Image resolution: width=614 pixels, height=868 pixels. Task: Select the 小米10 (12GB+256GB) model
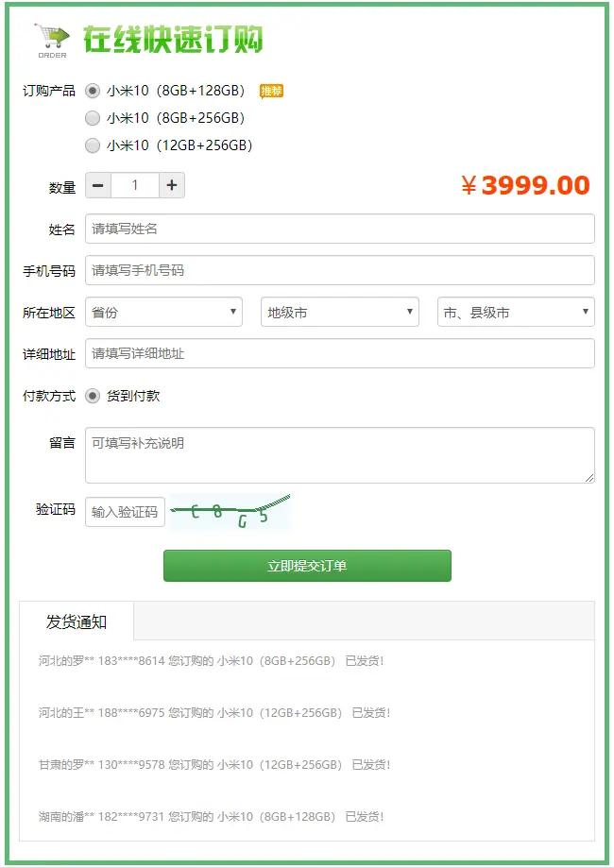[92, 145]
